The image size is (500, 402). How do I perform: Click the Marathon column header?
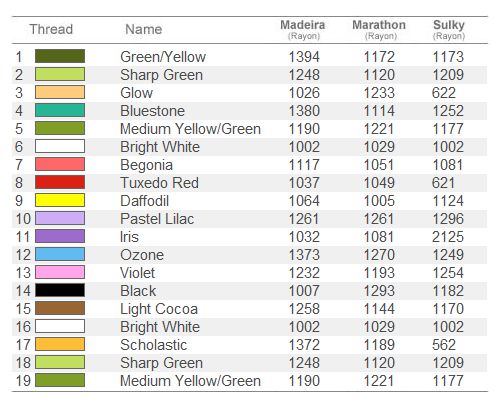coord(379,30)
